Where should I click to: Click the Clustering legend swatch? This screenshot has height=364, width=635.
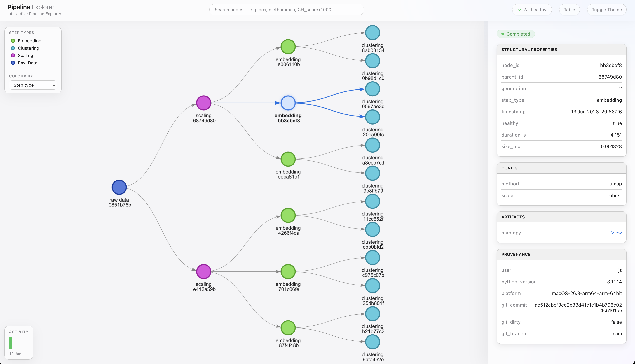[x=13, y=48]
